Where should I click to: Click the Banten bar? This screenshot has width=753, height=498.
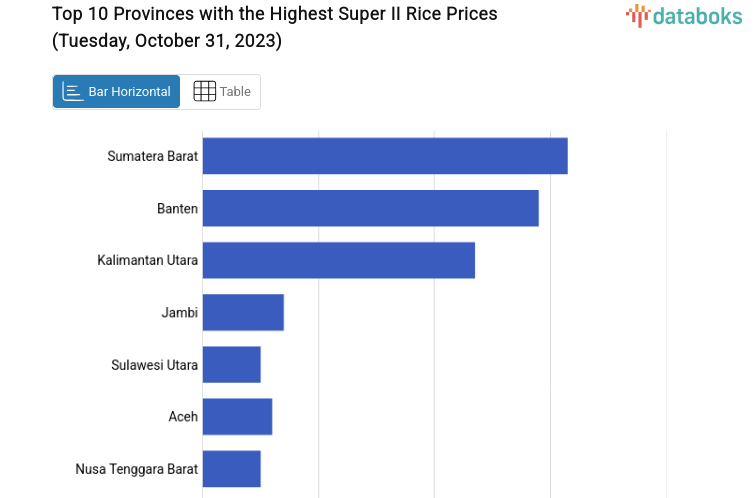coord(370,208)
